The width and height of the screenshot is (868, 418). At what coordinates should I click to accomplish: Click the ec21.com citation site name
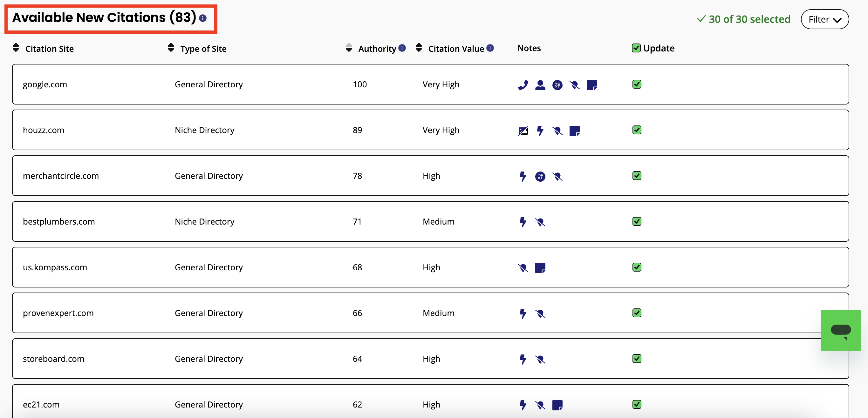click(41, 405)
